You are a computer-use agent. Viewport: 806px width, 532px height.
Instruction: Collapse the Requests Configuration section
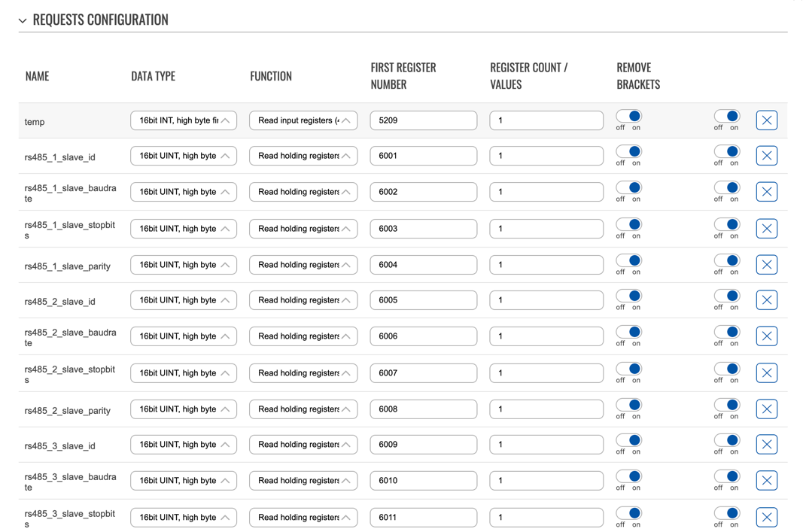pos(23,20)
